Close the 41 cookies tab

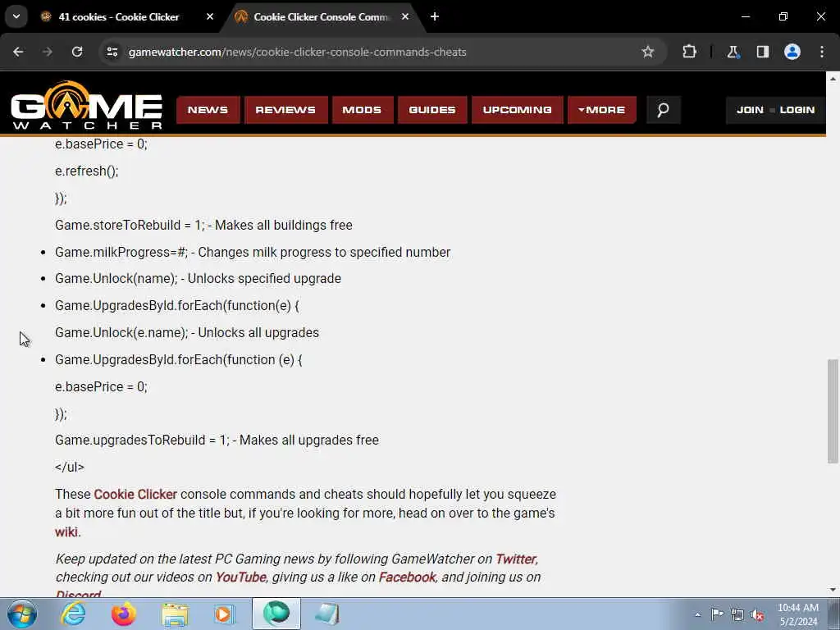[x=210, y=16]
